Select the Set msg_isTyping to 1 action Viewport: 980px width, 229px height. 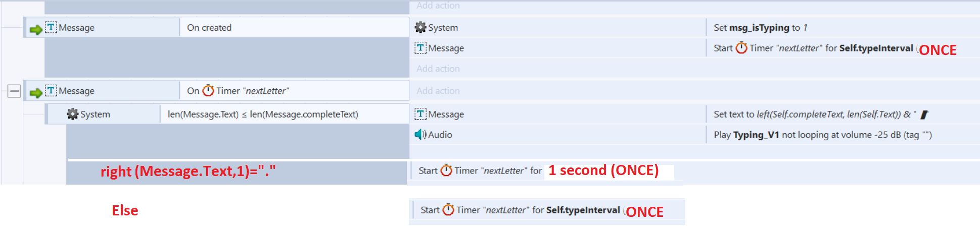click(x=760, y=28)
